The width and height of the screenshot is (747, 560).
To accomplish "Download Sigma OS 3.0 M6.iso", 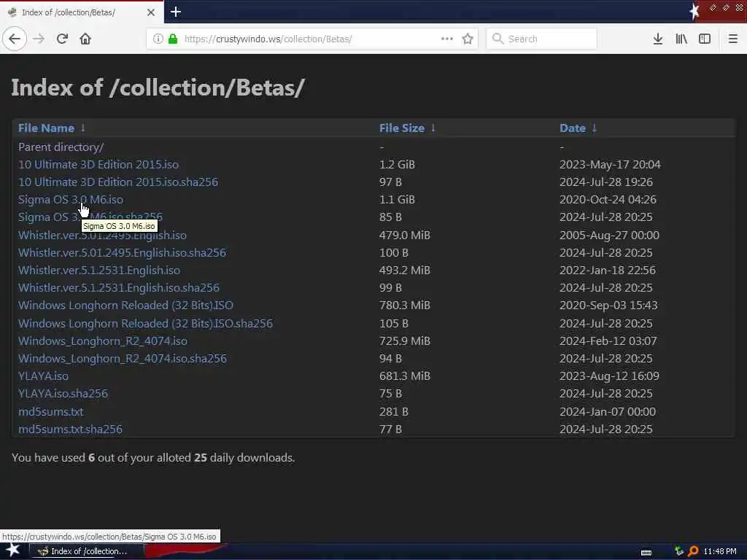I will [x=71, y=200].
